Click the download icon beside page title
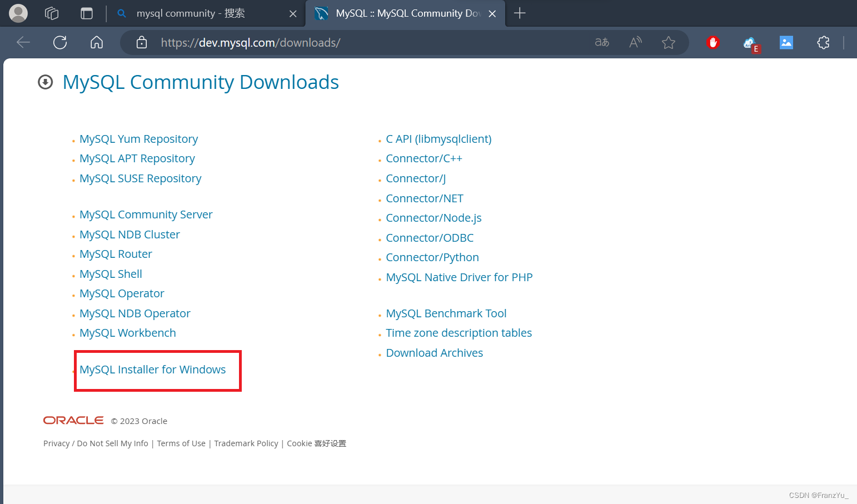 click(45, 82)
